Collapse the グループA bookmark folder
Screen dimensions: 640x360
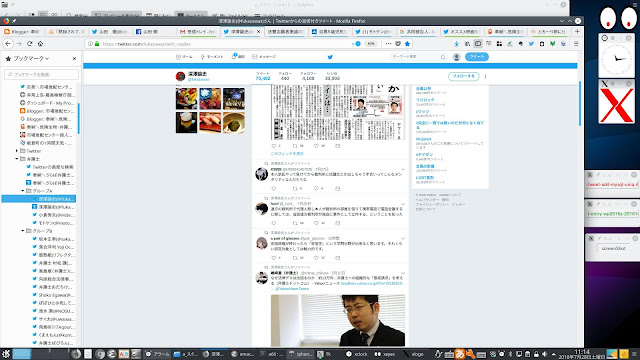[23, 191]
